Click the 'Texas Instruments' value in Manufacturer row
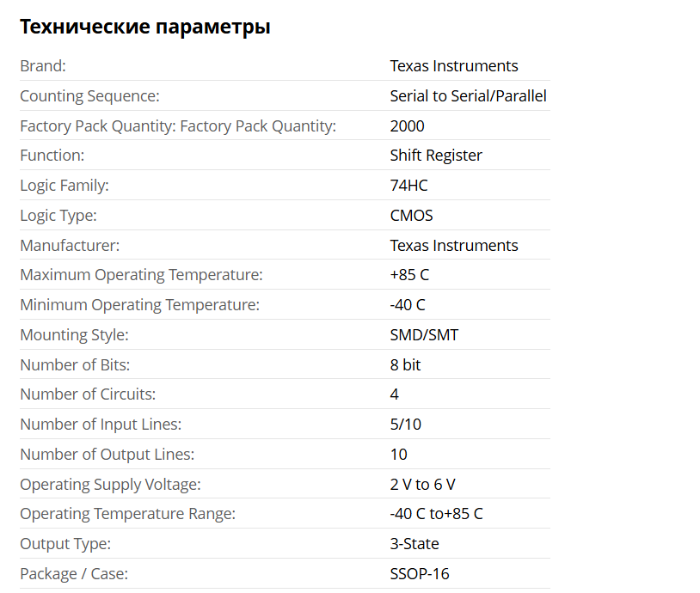 [453, 246]
